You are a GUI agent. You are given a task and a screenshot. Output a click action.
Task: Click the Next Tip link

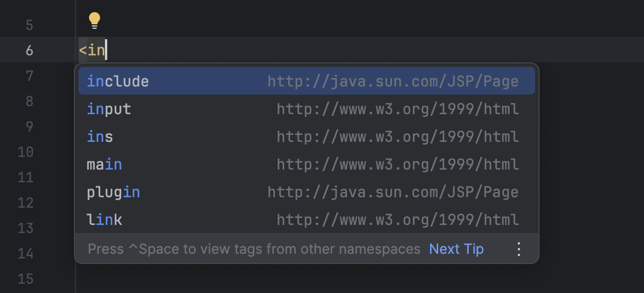click(456, 249)
